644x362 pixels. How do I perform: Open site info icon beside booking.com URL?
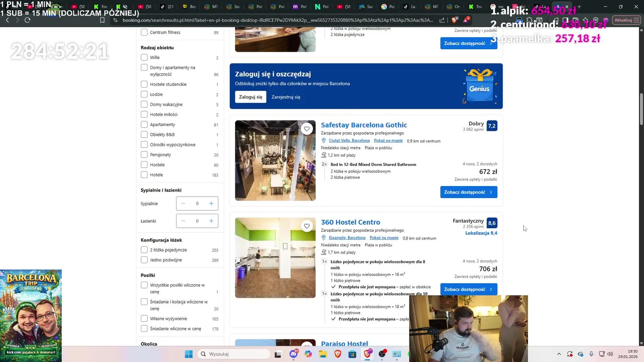tap(116, 20)
